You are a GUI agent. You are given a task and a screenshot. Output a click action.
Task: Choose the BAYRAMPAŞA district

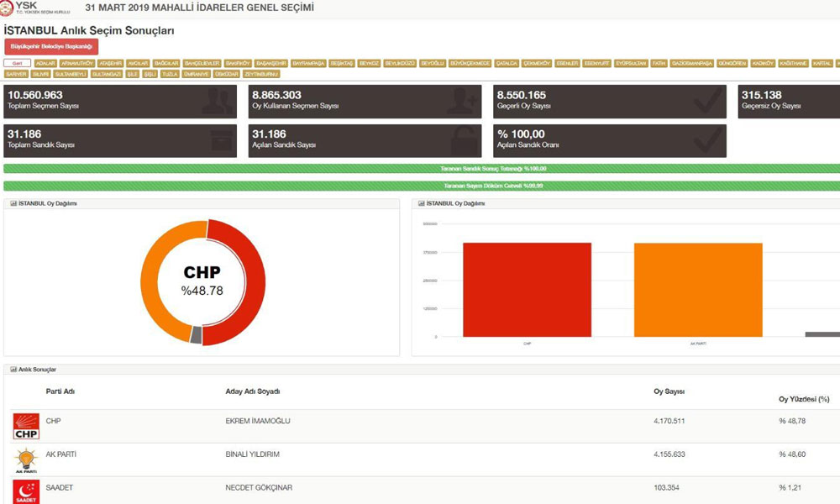(x=308, y=63)
